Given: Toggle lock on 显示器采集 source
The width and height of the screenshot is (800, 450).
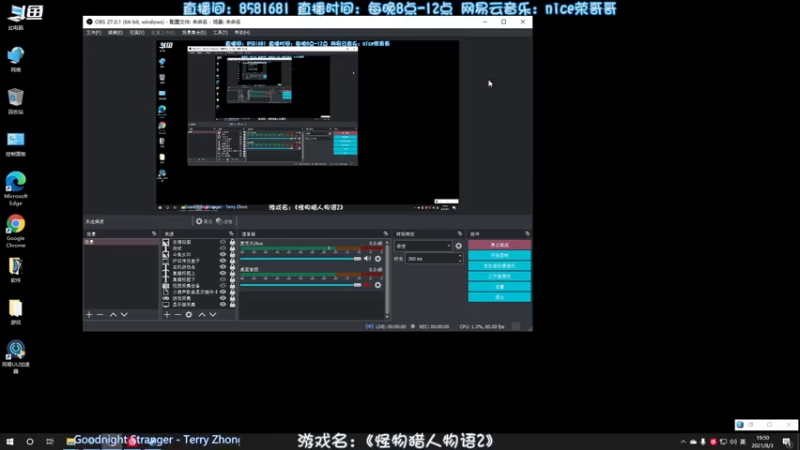Looking at the screenshot, I should pyautogui.click(x=232, y=305).
